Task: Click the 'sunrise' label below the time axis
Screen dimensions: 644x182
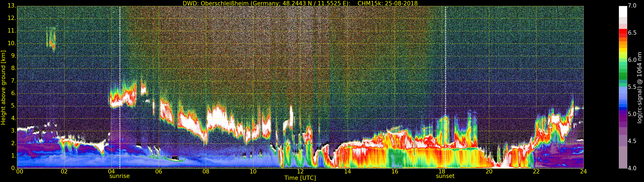Action: click(x=120, y=176)
